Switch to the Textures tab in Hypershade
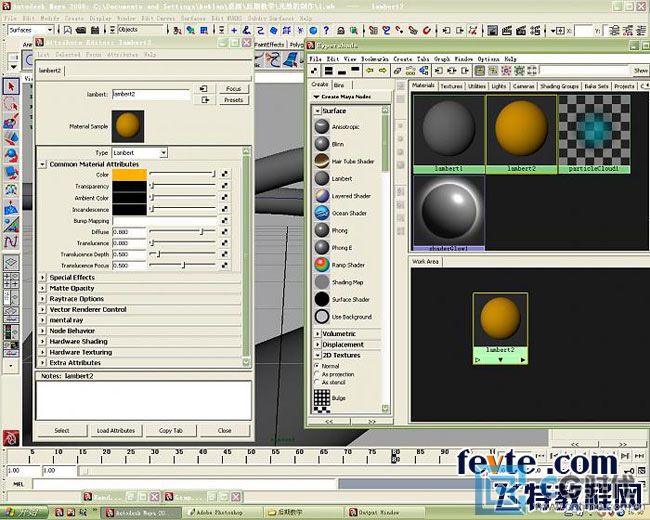This screenshot has width=650, height=520. tap(451, 86)
